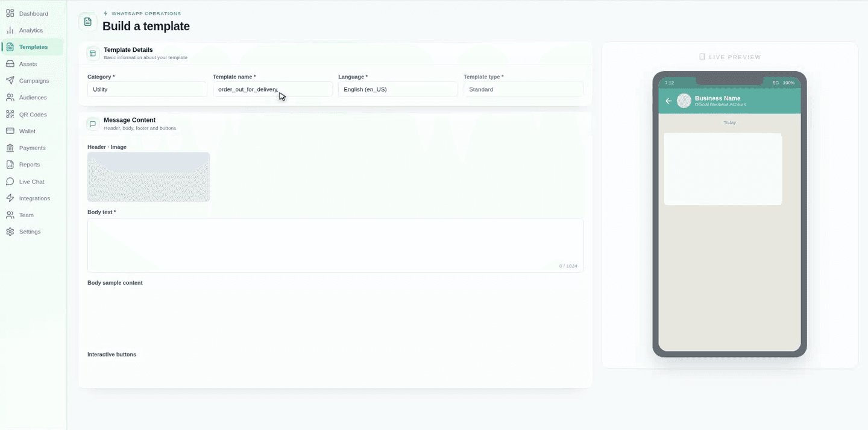Click the Templates document icon in sidebar
Viewport: 868px width, 430px height.
coord(10,47)
